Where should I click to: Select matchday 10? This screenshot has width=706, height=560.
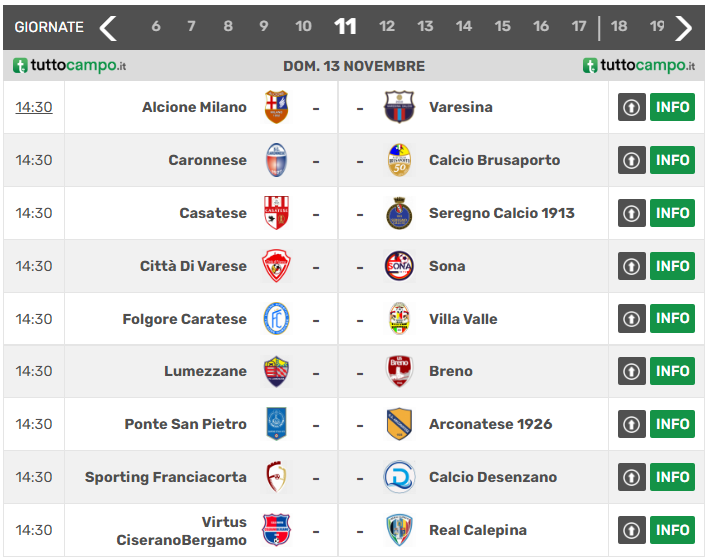tap(303, 27)
